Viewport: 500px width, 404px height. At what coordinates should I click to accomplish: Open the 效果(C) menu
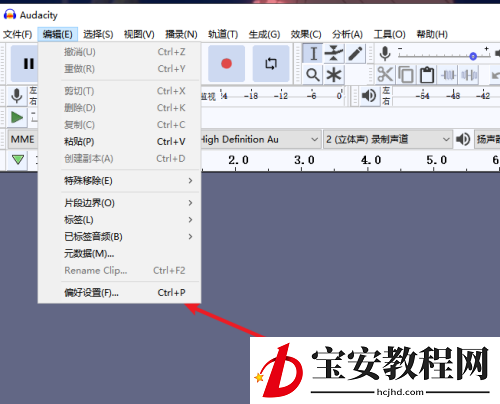pyautogui.click(x=306, y=34)
